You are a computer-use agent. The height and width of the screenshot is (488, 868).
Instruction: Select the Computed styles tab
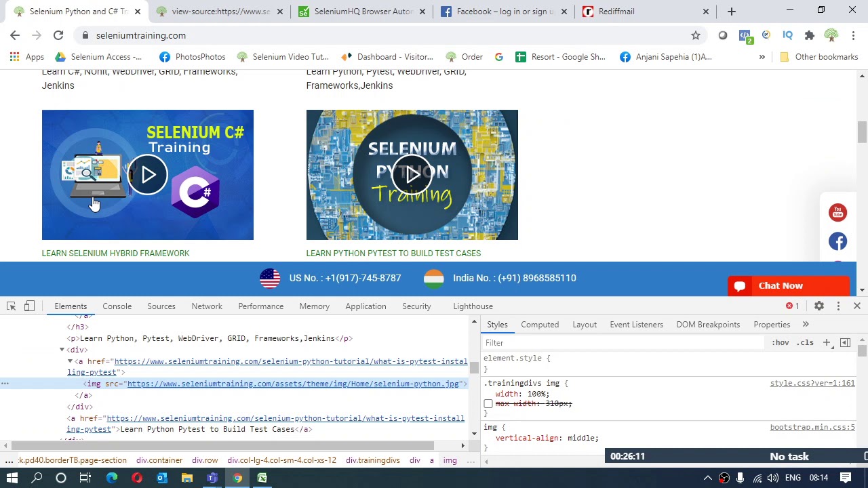point(540,325)
